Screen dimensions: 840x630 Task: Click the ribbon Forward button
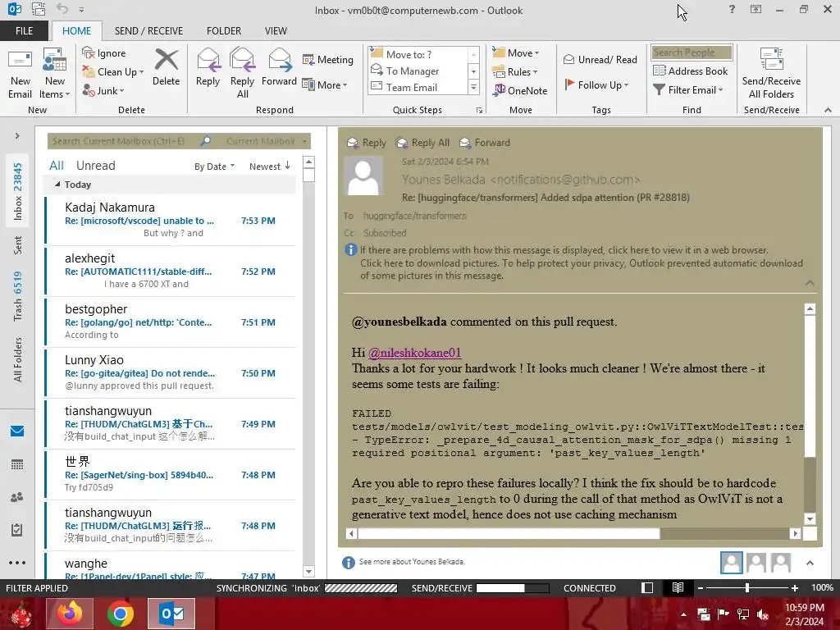[x=279, y=68]
